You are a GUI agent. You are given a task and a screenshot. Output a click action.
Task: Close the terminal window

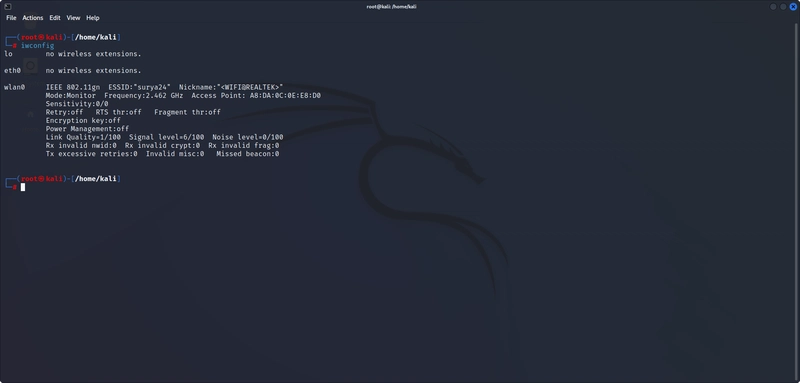point(793,7)
